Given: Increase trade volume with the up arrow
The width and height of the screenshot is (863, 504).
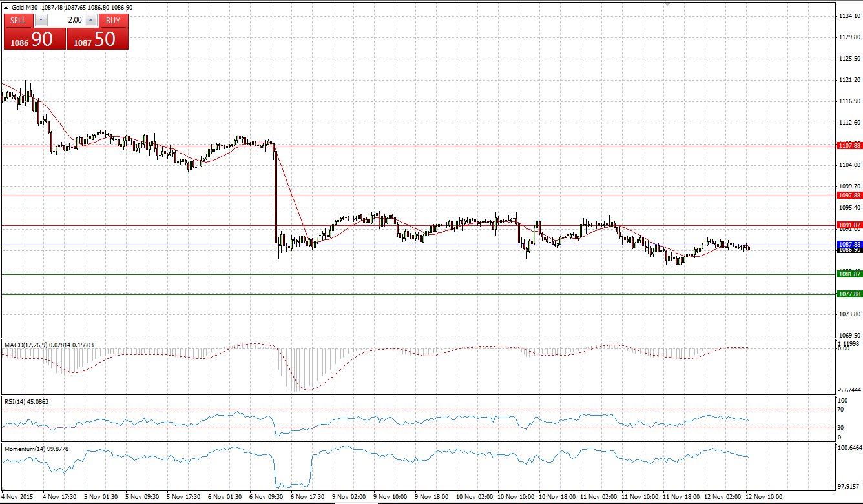Looking at the screenshot, I should coord(90,20).
